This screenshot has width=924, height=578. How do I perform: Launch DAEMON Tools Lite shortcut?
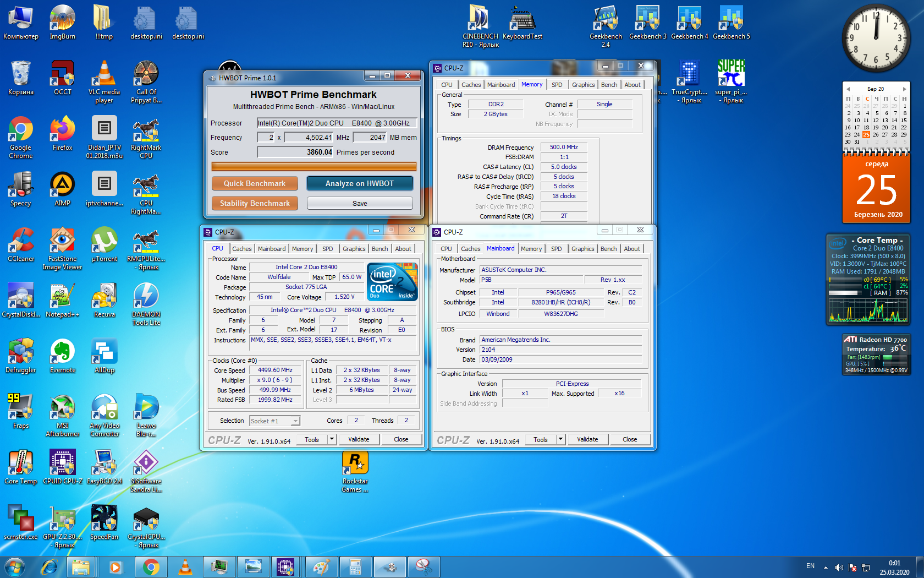(146, 304)
